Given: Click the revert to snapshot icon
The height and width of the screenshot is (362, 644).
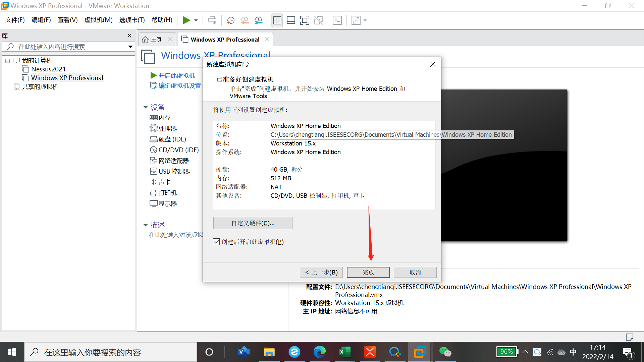Looking at the screenshot, I should click(x=245, y=20).
